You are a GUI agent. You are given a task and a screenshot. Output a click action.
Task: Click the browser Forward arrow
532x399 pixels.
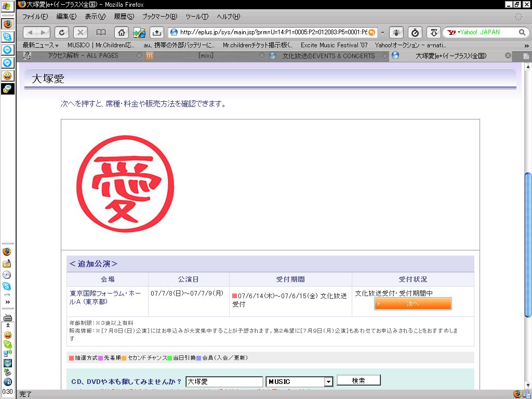pyautogui.click(x=44, y=33)
